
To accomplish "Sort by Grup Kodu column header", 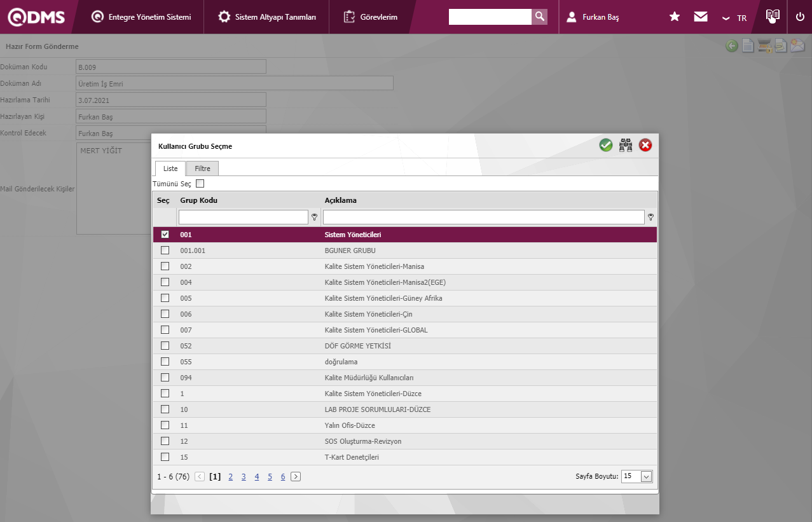I will (x=199, y=200).
